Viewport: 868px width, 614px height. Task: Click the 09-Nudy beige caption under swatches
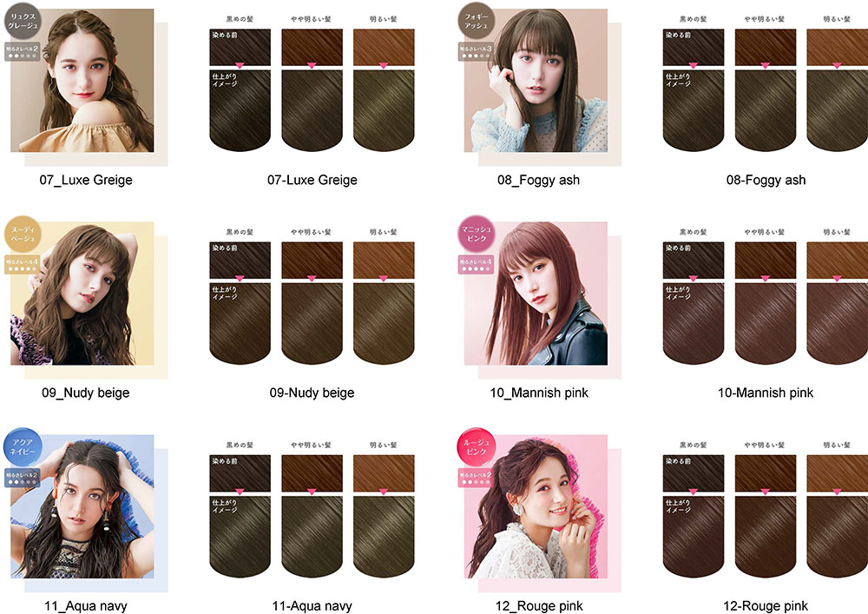[312, 393]
